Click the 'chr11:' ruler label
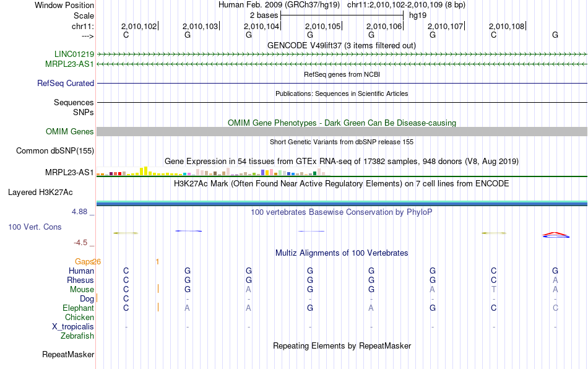Image resolution: width=588 pixels, height=369 pixels. click(x=83, y=26)
